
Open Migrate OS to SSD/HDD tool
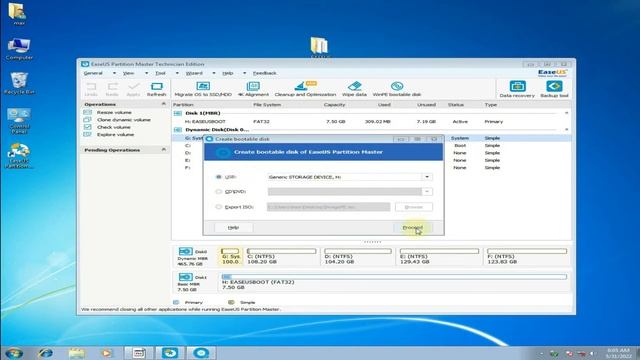tap(203, 89)
